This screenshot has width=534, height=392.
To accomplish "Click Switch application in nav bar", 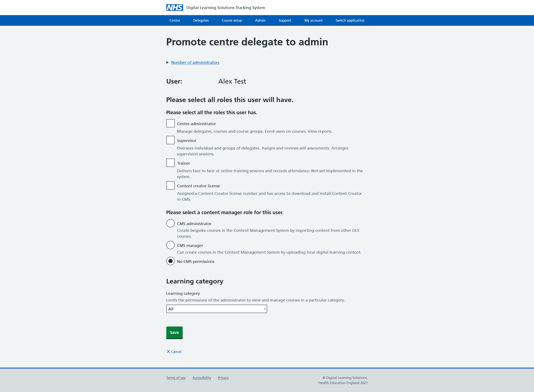I will pyautogui.click(x=350, y=20).
